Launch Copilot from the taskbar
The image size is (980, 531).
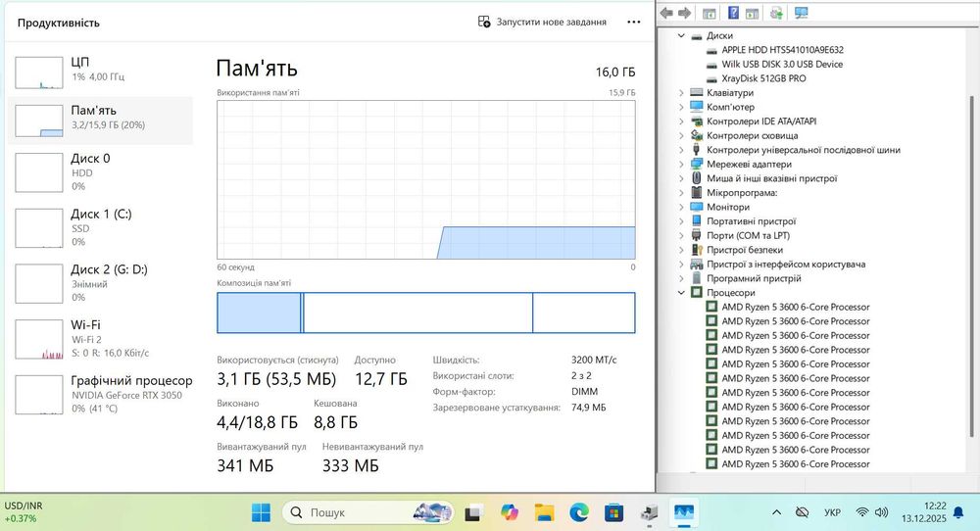(510, 513)
